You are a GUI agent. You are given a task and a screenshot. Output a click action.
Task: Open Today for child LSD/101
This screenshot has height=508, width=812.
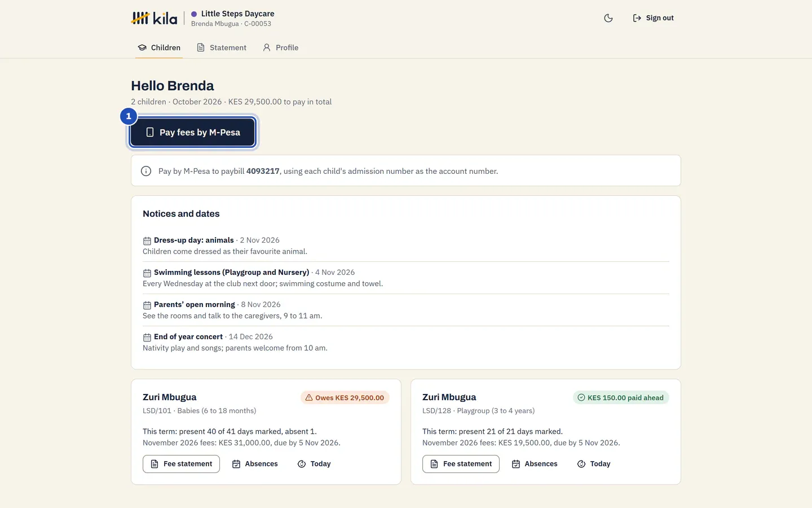314,464
